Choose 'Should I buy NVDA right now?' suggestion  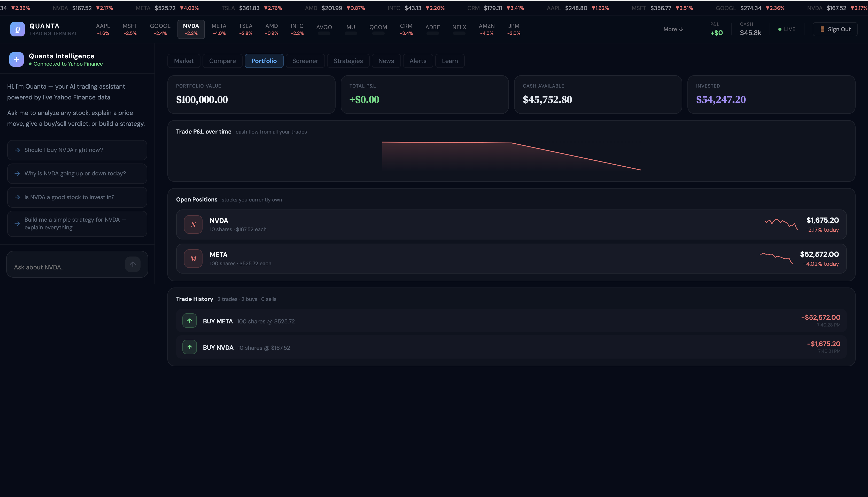pyautogui.click(x=77, y=150)
